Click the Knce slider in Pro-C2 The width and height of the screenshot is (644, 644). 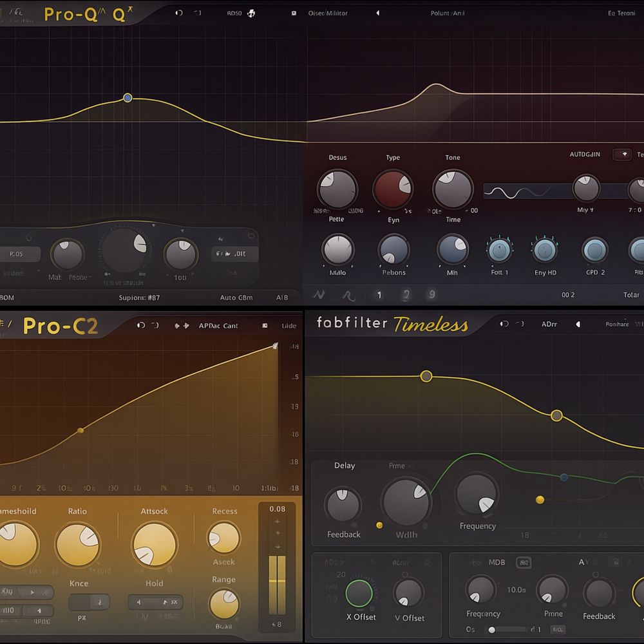click(x=89, y=602)
